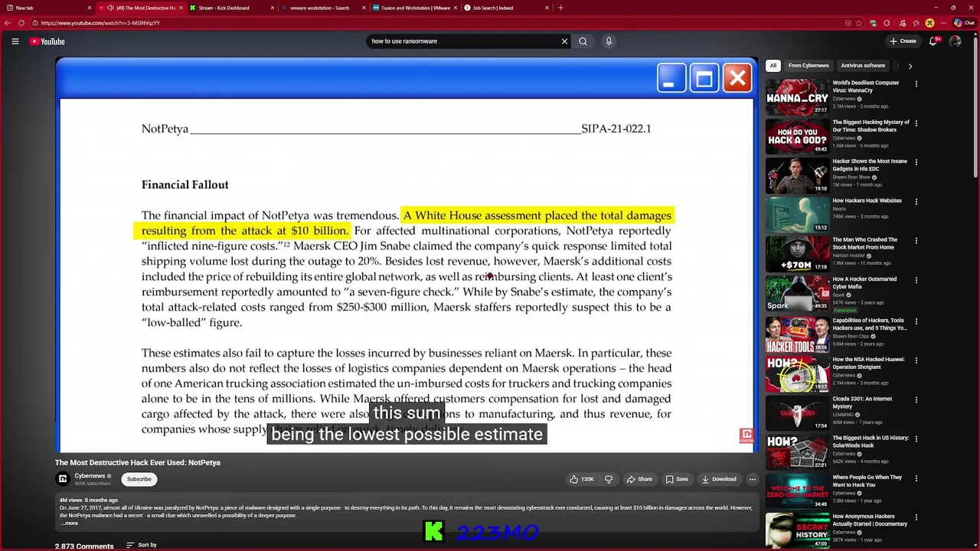Like the video with thumbs up
Screen dimensions: 980x551
coord(581,479)
